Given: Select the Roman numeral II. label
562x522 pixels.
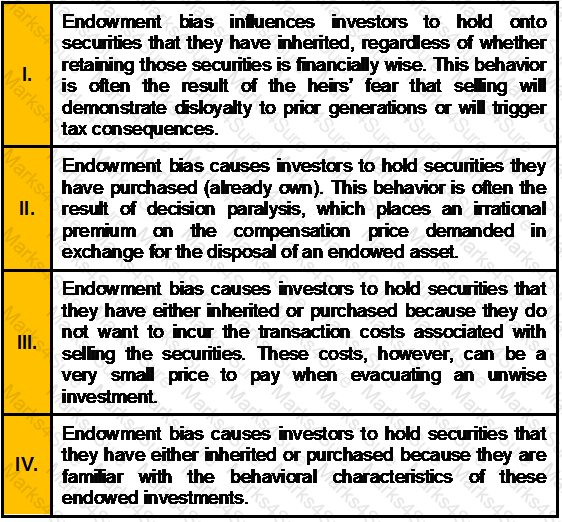Looking at the screenshot, I should click(27, 208).
